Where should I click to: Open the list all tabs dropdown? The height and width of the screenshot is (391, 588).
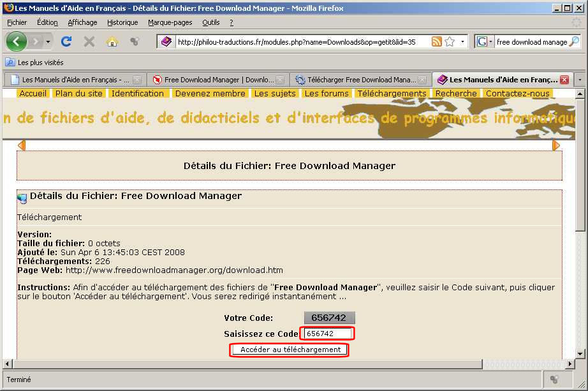[x=580, y=80]
